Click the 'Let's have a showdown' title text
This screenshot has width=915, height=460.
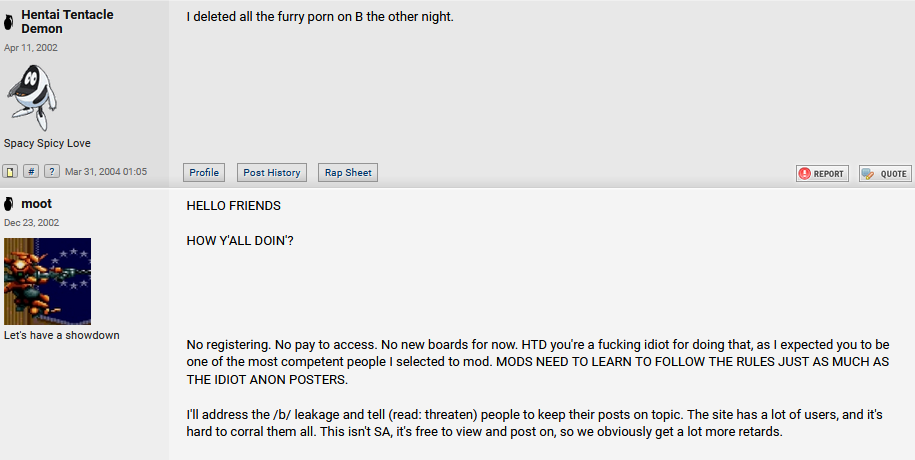[62, 335]
